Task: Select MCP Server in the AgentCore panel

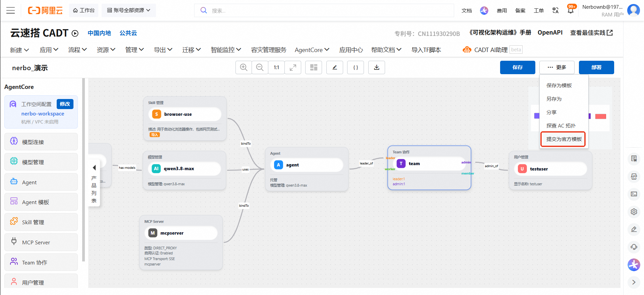Action: coord(41,242)
